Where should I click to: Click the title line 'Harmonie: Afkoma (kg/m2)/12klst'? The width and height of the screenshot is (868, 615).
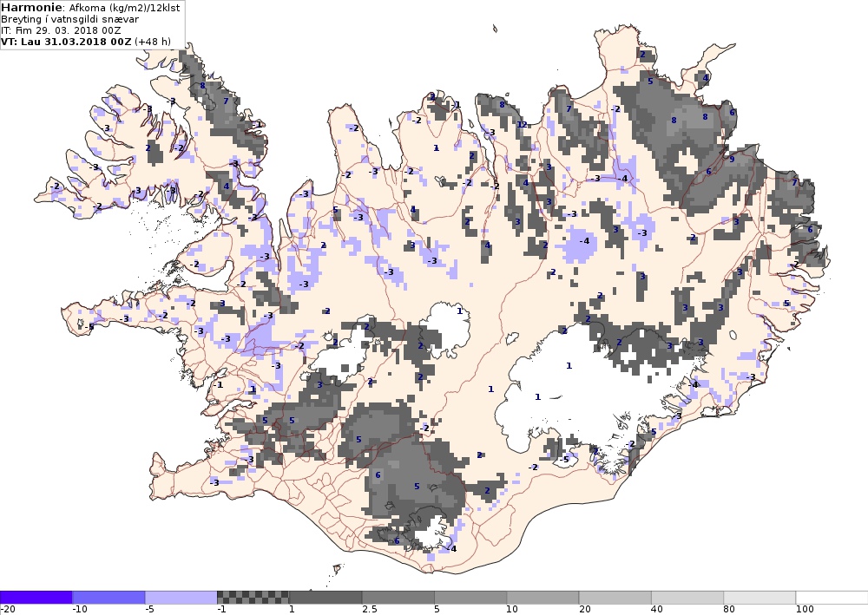click(x=90, y=8)
